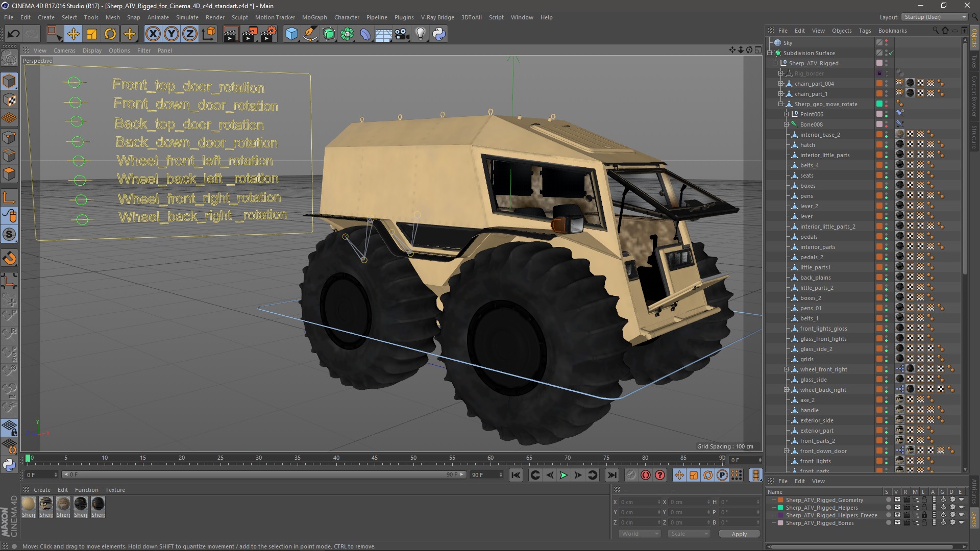The image size is (980, 551).
Task: Click material manager Texture menu
Action: pos(115,490)
